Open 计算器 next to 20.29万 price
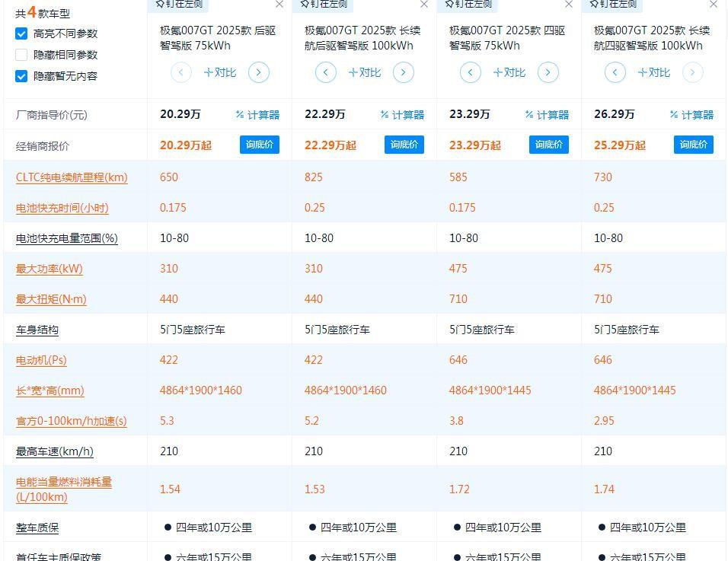The height and width of the screenshot is (561, 728). pyautogui.click(x=257, y=115)
